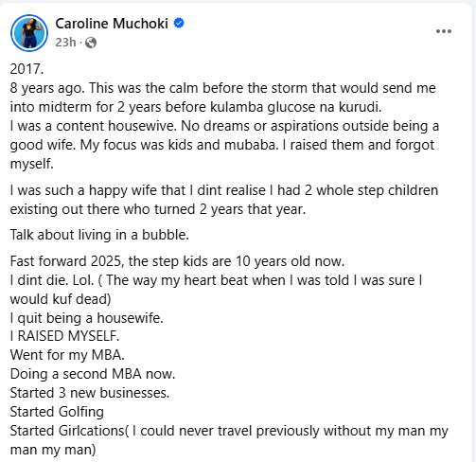Click the line 'Started Golfing'
The width and height of the screenshot is (476, 462).
(x=57, y=412)
